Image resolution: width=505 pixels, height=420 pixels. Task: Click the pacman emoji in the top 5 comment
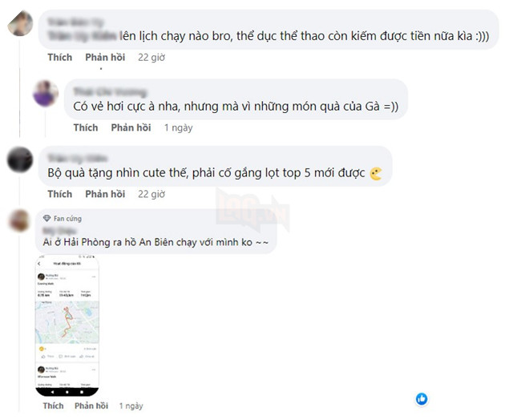click(376, 174)
